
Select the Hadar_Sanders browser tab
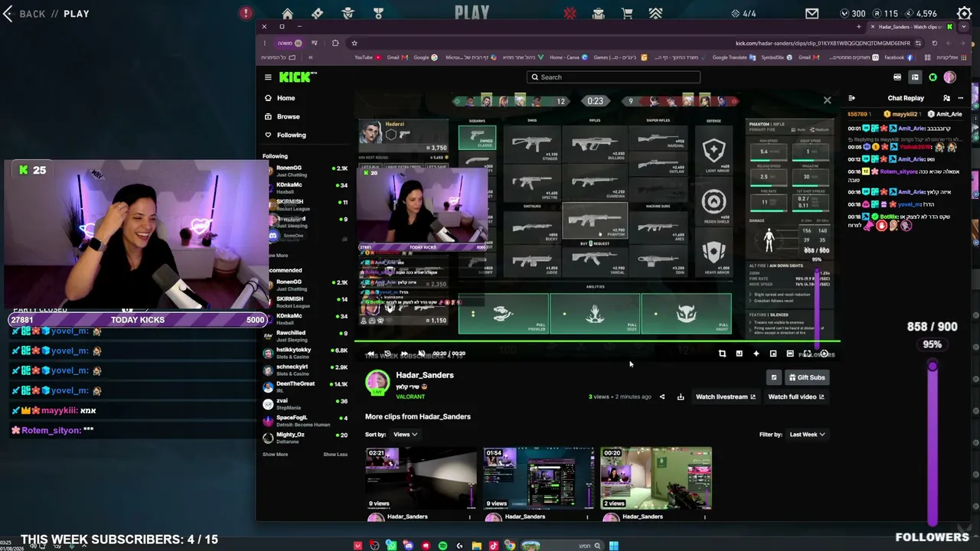(x=911, y=27)
